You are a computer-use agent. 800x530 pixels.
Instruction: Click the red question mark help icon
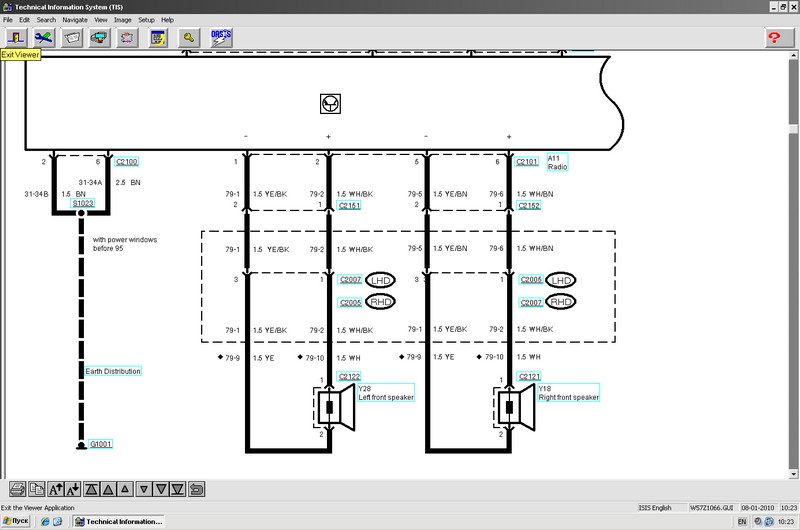(x=774, y=37)
